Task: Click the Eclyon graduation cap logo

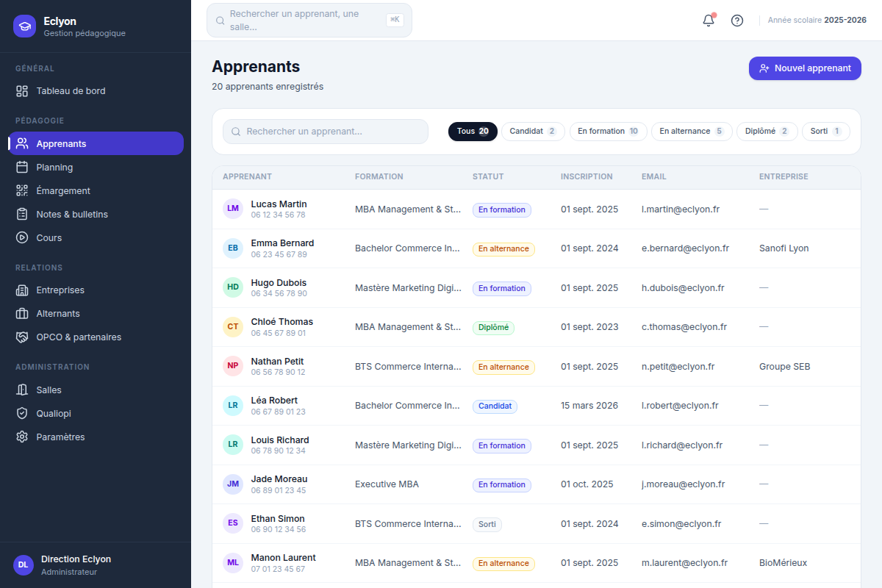Action: pyautogui.click(x=24, y=26)
